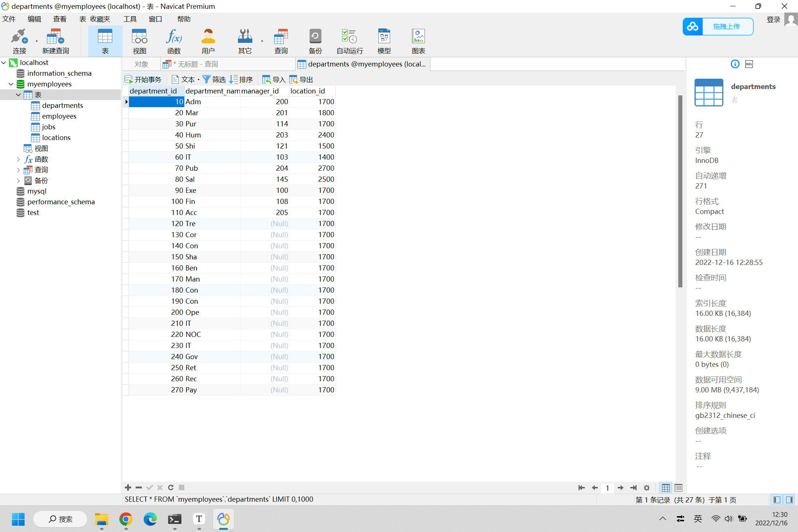The width and height of the screenshot is (798, 532).
Task: Click the 筛选 filter button
Action: 214,80
